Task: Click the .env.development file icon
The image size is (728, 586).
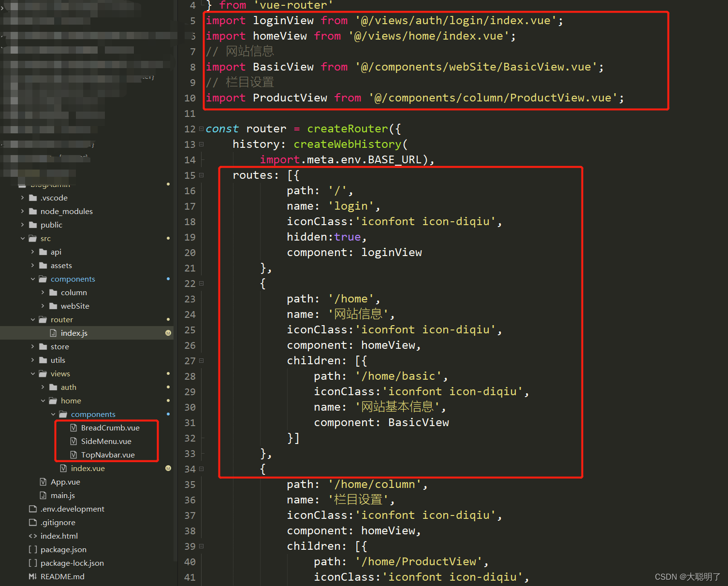Action: [x=33, y=509]
